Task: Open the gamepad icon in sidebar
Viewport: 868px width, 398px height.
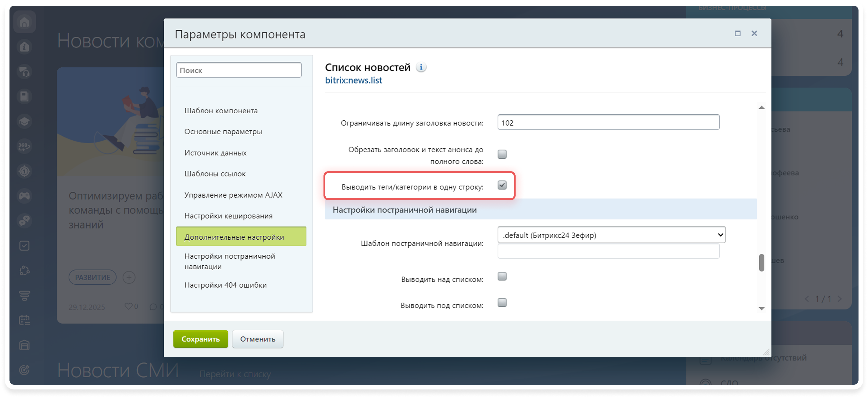Action: (24, 196)
